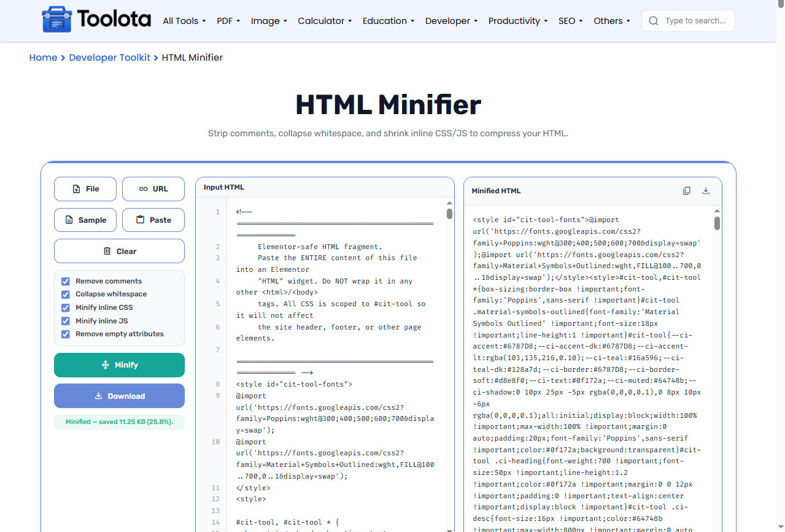785x532 pixels.
Task: Expand the Calculator menu
Action: click(325, 21)
